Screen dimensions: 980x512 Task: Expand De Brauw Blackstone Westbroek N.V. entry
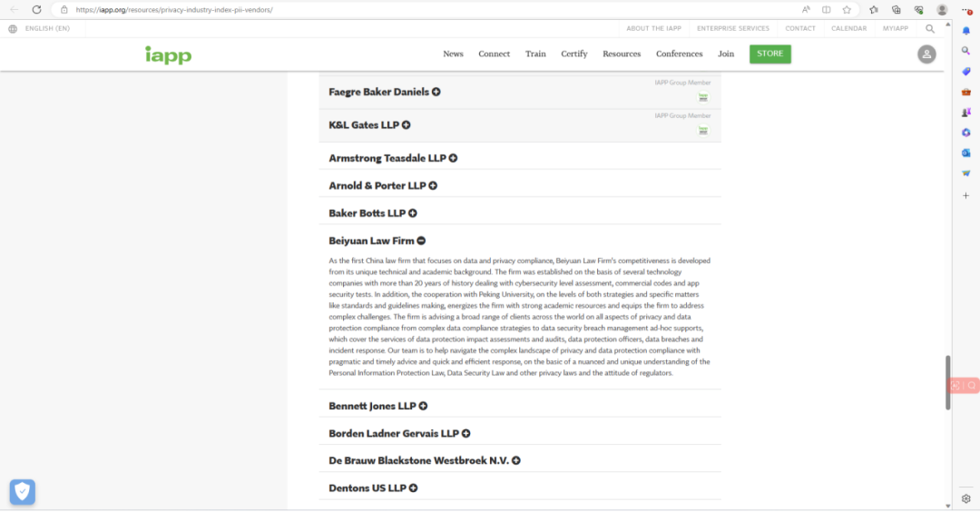tap(516, 461)
